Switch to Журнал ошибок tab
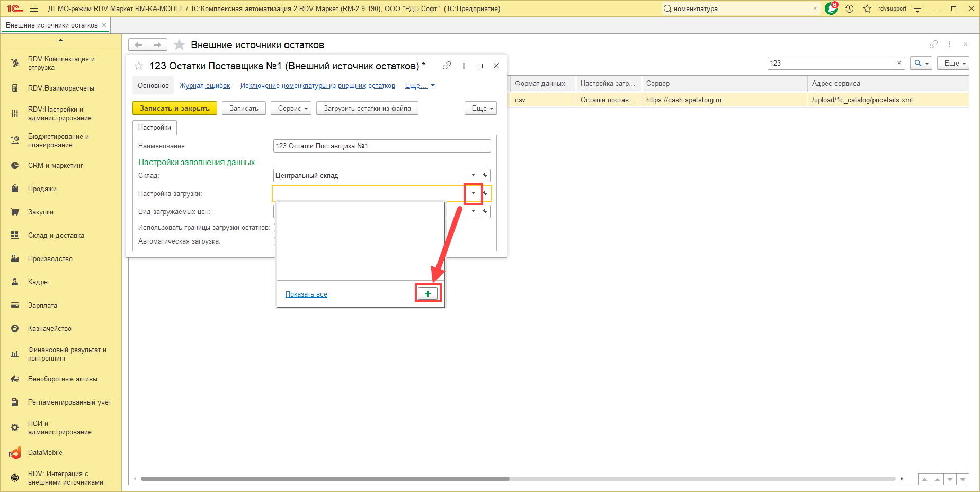Viewport: 980px width, 492px height. (x=204, y=86)
